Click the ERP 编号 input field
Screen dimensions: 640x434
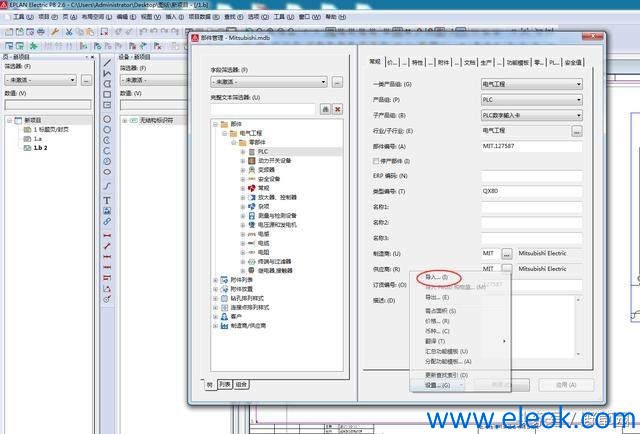[x=531, y=176]
